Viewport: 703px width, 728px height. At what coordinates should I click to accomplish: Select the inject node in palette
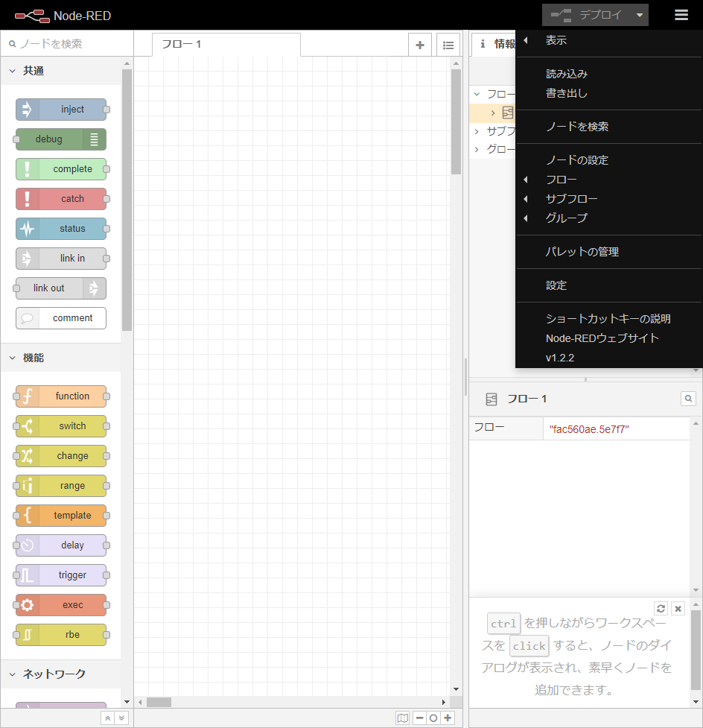point(61,110)
